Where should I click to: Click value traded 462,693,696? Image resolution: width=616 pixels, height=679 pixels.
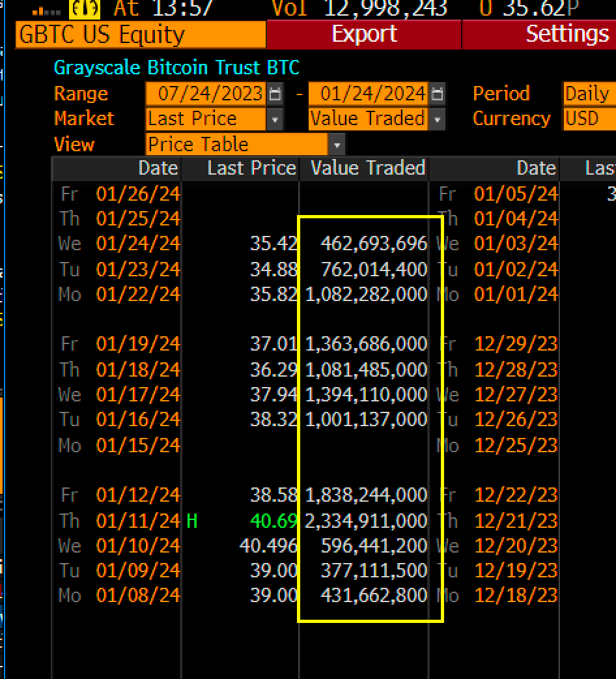pyautogui.click(x=374, y=244)
